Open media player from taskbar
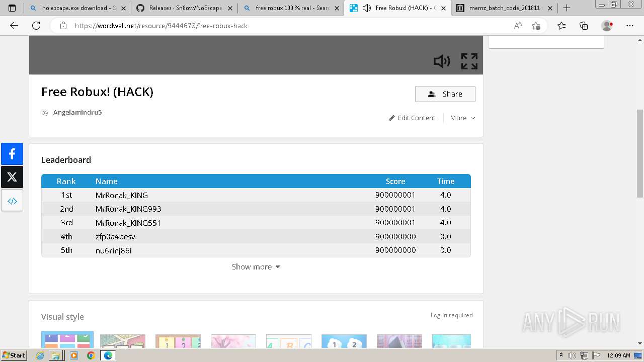This screenshot has height=362, width=644. click(74, 355)
